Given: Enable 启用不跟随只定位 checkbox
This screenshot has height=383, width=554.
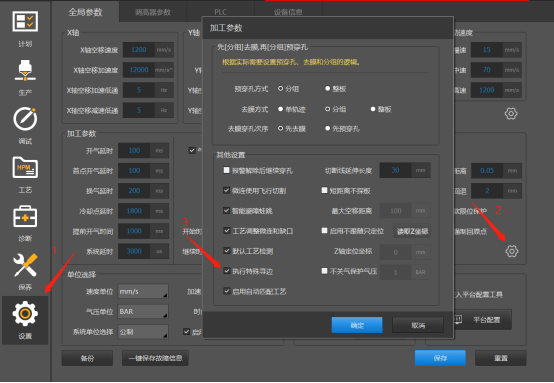Looking at the screenshot, I should 324,231.
